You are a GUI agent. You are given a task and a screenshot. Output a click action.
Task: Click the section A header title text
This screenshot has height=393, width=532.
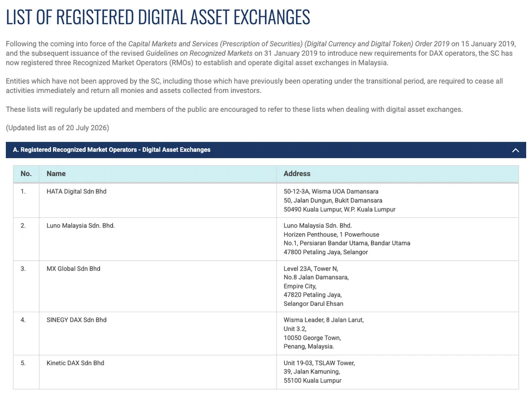pyautogui.click(x=112, y=150)
